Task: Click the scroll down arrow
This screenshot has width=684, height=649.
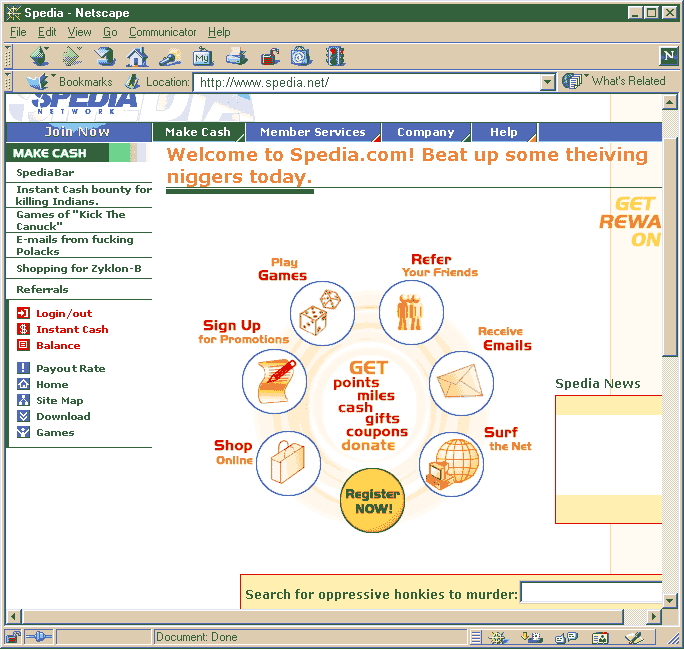Action: point(670,601)
